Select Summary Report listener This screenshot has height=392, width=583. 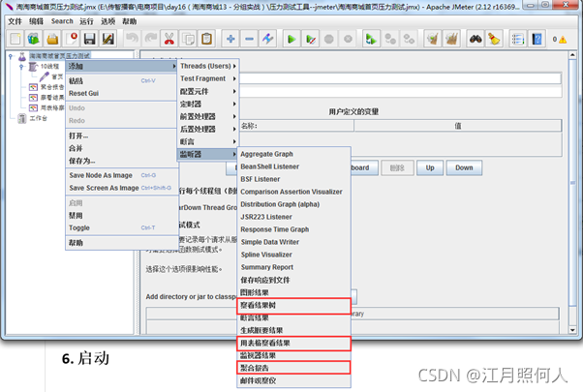click(293, 267)
